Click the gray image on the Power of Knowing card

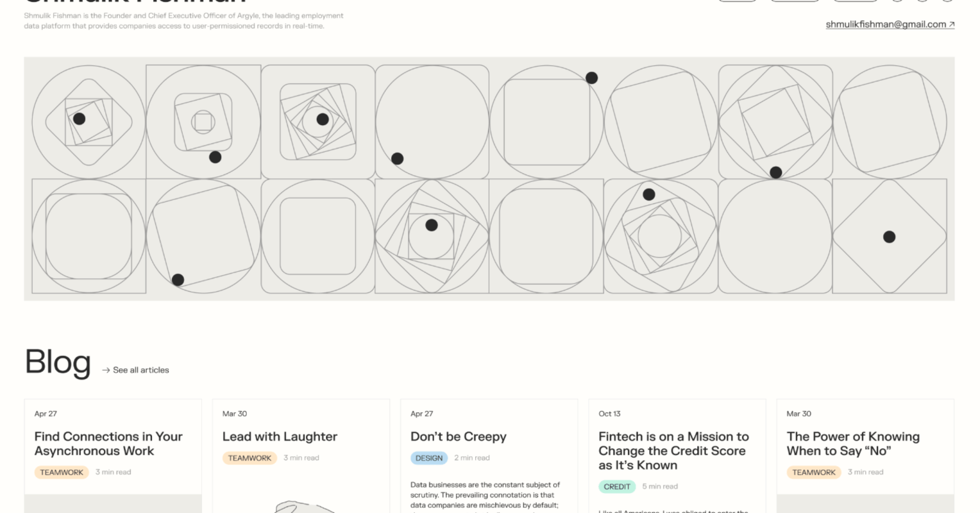865,504
